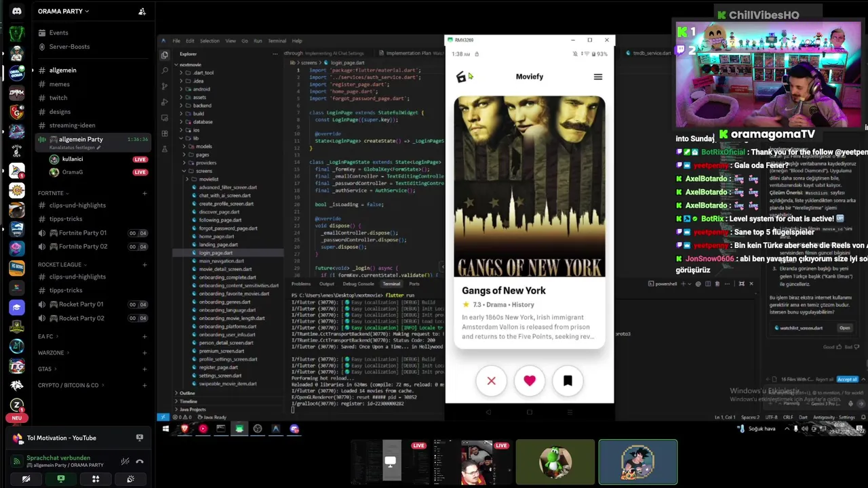Select the memes text channel
Image resolution: width=868 pixels, height=488 pixels.
pyautogui.click(x=59, y=84)
